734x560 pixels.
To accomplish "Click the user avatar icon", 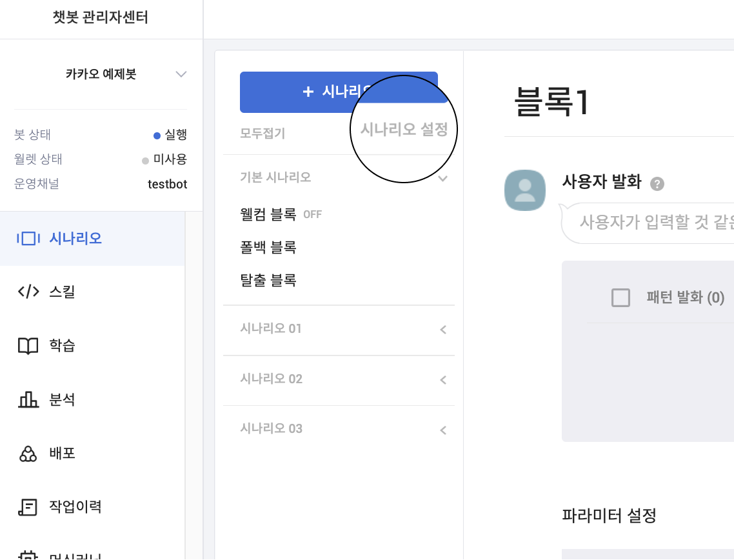I will coord(525,191).
